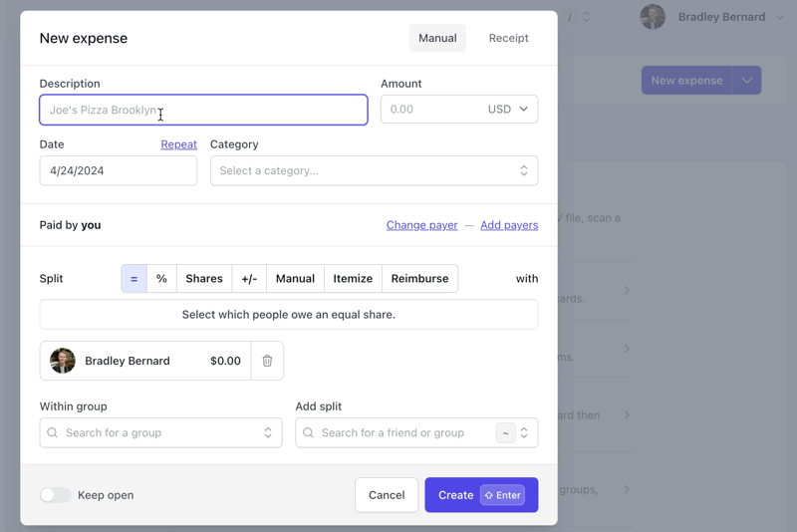Click the Repeat link next to Date
This screenshot has width=797, height=532.
pos(178,144)
